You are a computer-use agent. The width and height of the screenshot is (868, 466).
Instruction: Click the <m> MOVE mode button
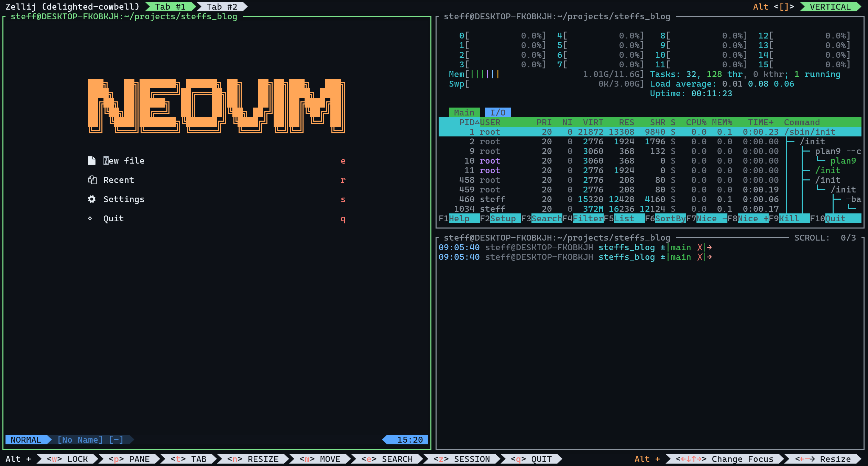click(320, 459)
